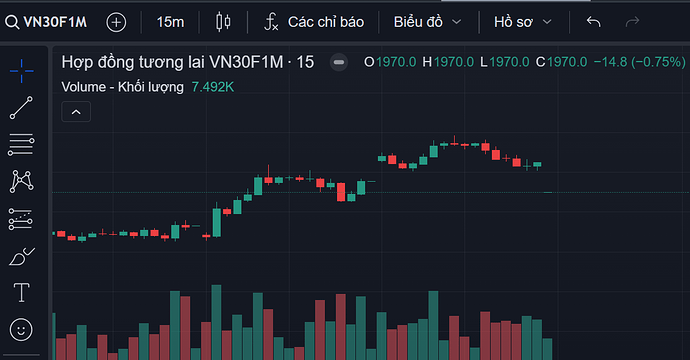Click the open price O1970.0
The width and height of the screenshot is (690, 360).
(x=390, y=62)
